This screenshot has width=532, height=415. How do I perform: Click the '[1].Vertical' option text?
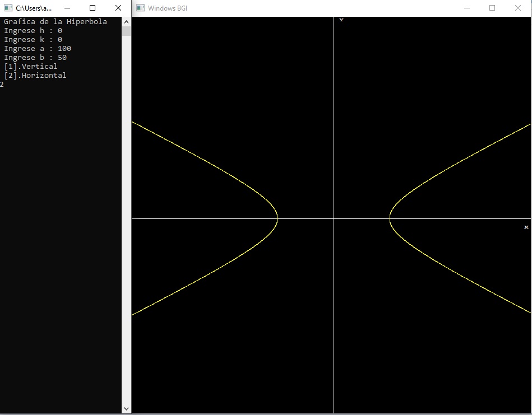[x=30, y=67]
